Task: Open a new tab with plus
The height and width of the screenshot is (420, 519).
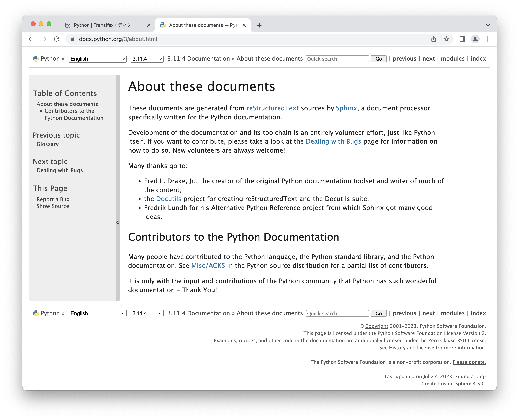Action: point(259,25)
